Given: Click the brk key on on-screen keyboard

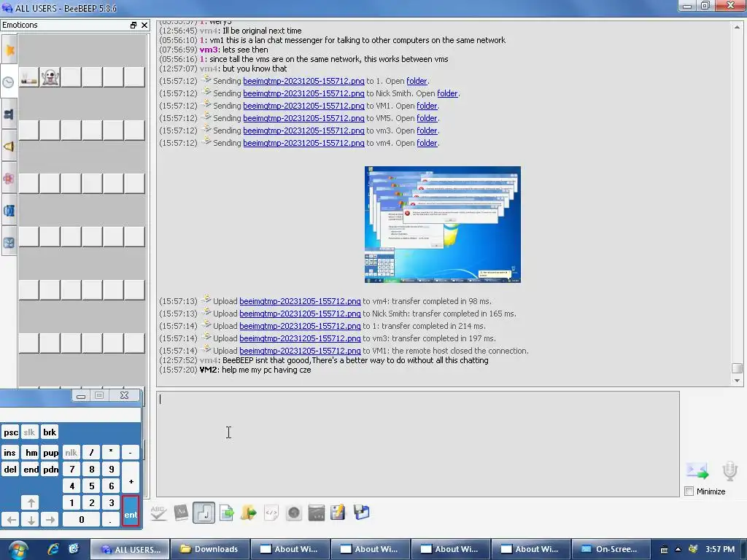Looking at the screenshot, I should tap(50, 432).
